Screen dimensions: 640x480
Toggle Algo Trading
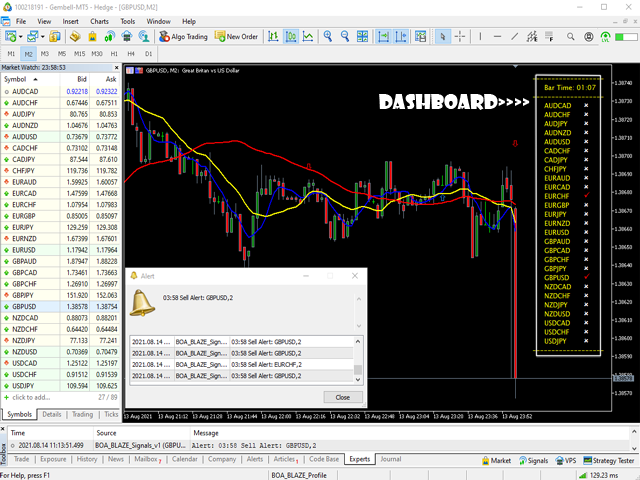click(183, 37)
